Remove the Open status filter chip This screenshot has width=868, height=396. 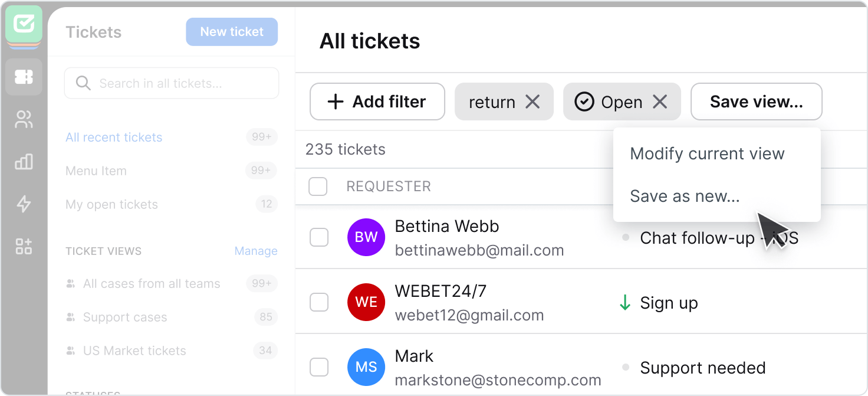tap(660, 102)
